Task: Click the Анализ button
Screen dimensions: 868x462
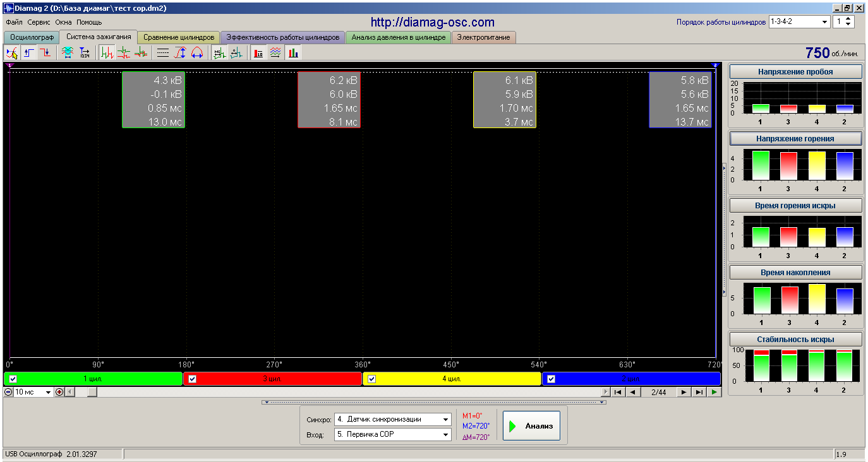Action: (x=531, y=426)
